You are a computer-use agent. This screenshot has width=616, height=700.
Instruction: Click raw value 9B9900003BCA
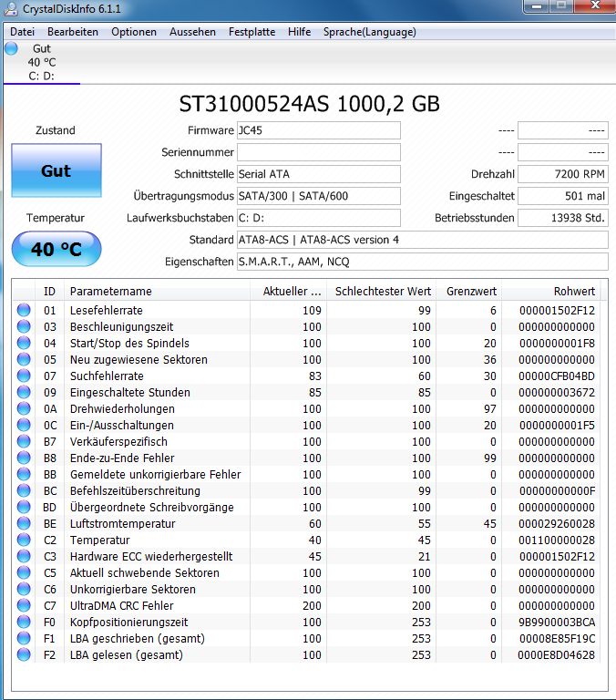coord(557,622)
